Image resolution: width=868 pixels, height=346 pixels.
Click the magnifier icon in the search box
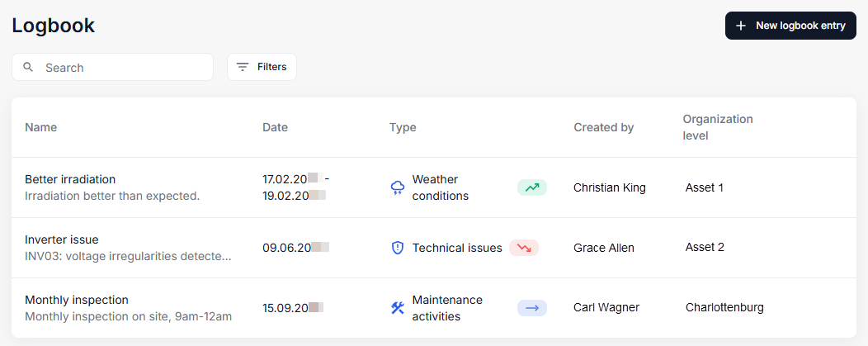click(28, 67)
